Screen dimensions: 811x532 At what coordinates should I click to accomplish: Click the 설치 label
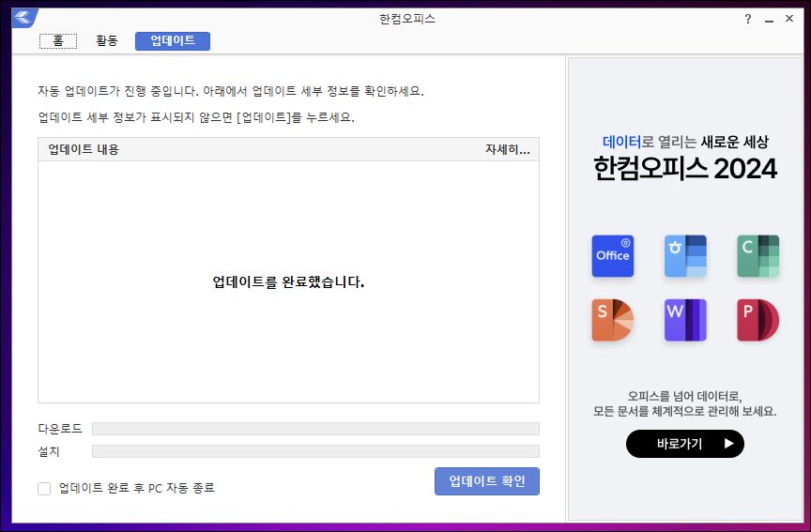click(x=49, y=451)
